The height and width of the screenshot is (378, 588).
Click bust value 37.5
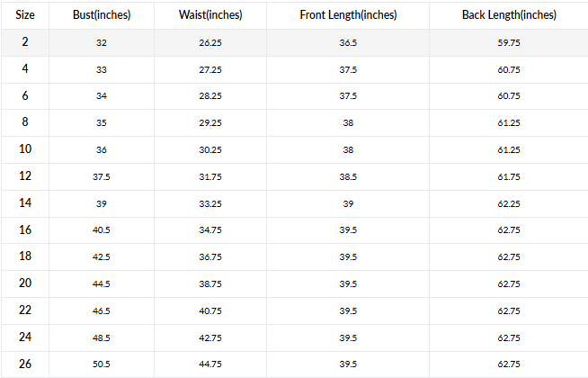[102, 176]
